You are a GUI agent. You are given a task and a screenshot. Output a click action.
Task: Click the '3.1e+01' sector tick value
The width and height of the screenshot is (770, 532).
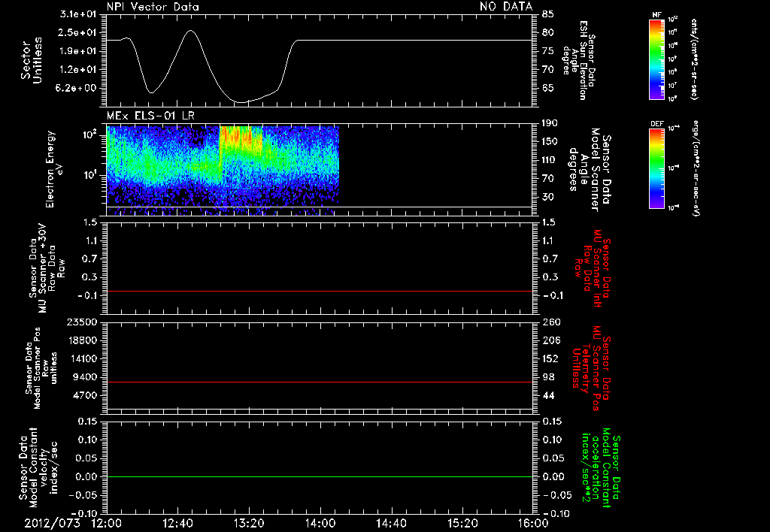point(77,14)
